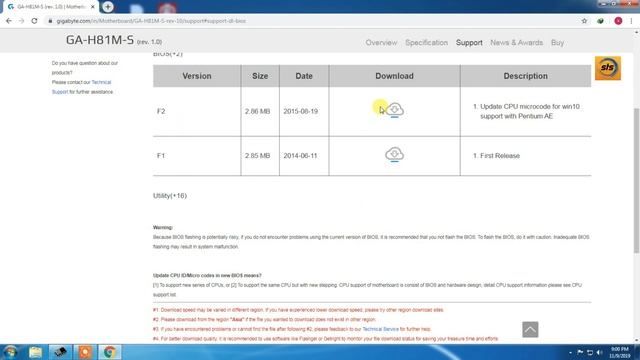Click the 'First Release' description text
This screenshot has height=360, width=640.
pyautogui.click(x=500, y=156)
